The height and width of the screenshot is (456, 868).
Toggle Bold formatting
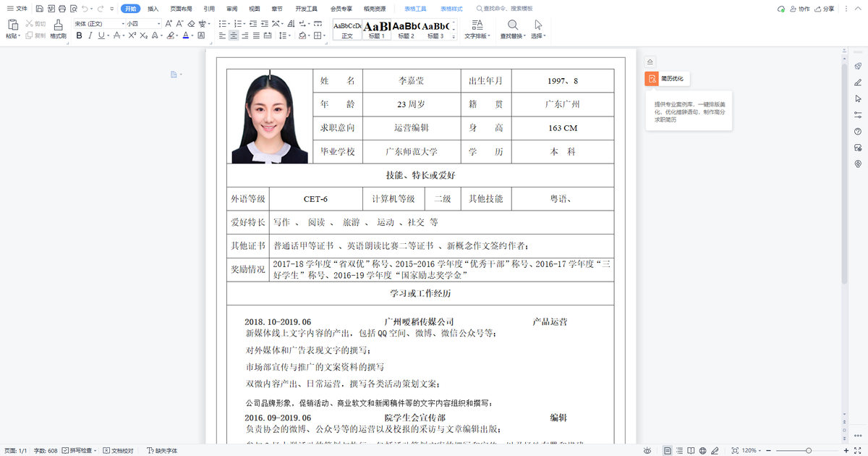tap(80, 35)
